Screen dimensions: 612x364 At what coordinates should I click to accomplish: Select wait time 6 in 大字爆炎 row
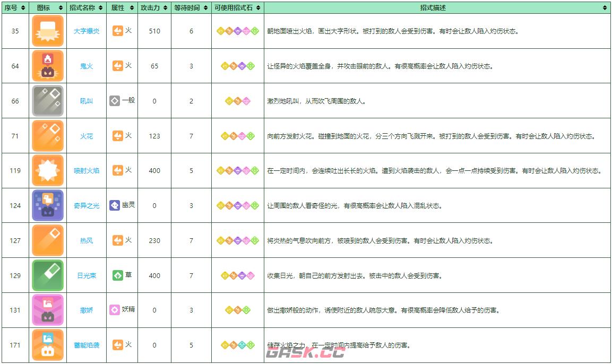191,31
